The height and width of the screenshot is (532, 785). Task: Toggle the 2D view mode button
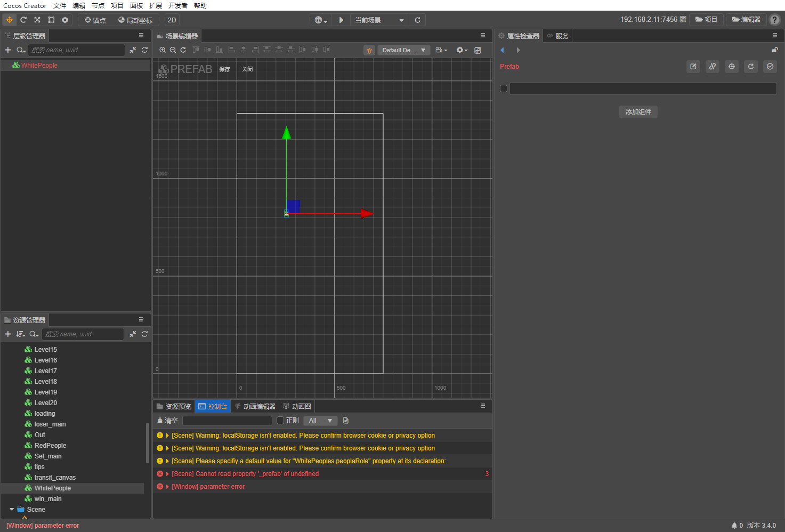[x=172, y=20]
